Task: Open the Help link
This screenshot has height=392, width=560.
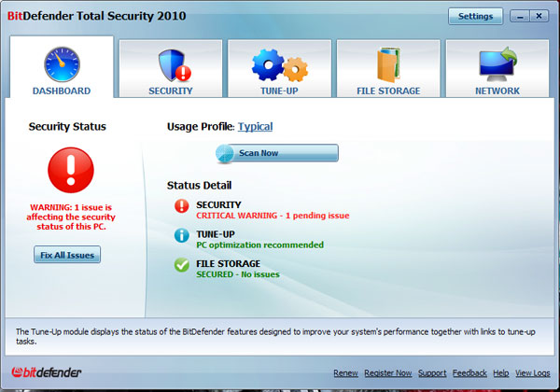Action: (501, 373)
